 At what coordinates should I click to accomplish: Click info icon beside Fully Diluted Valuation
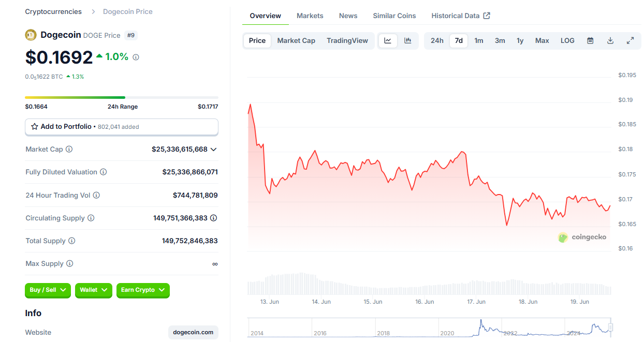[104, 172]
